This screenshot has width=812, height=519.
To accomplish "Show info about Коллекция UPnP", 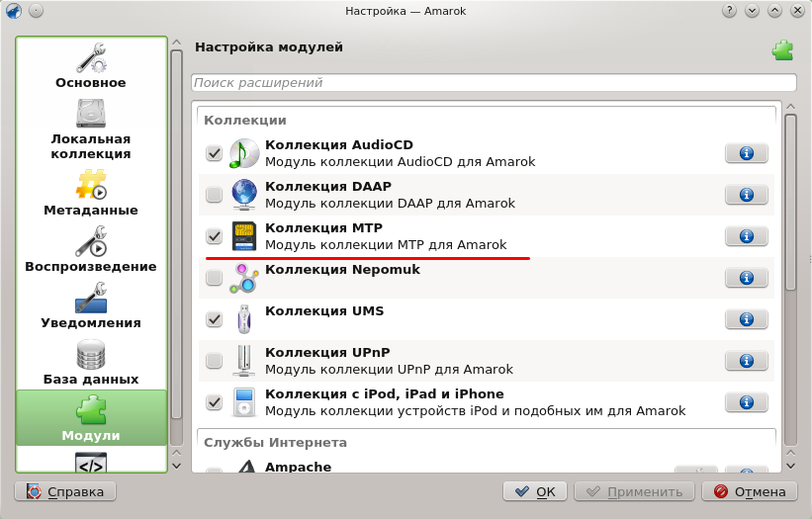I will [747, 361].
